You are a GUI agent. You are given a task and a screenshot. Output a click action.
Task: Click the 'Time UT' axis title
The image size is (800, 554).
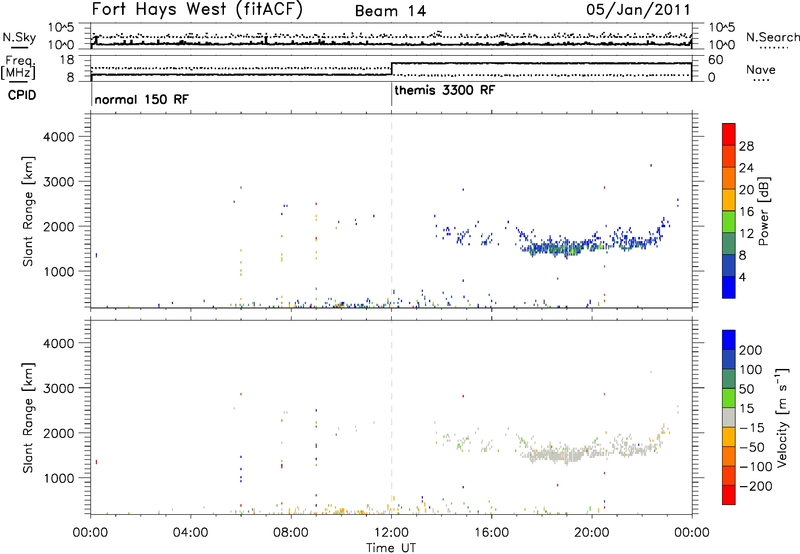(391, 548)
